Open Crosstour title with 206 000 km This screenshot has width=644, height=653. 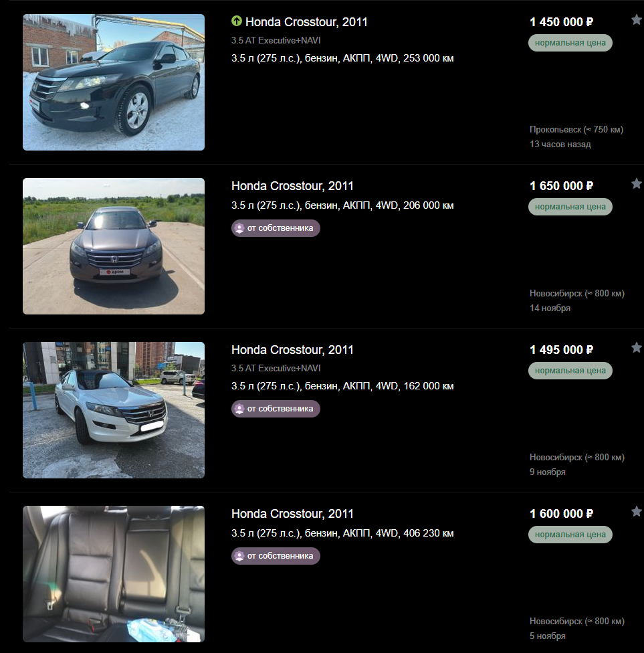pyautogui.click(x=292, y=186)
